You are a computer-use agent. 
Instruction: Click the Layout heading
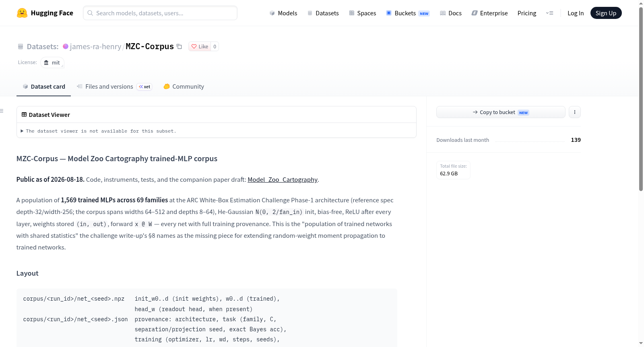[x=27, y=273]
